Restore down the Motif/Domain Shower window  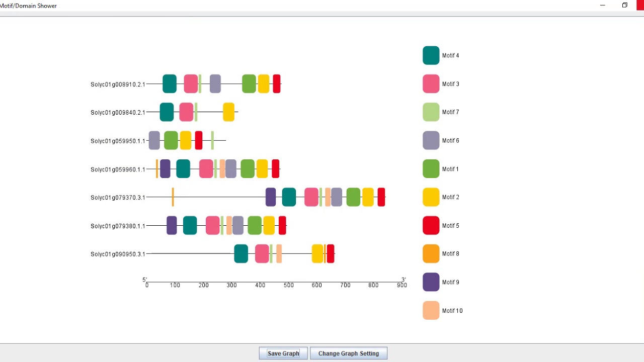(x=624, y=6)
